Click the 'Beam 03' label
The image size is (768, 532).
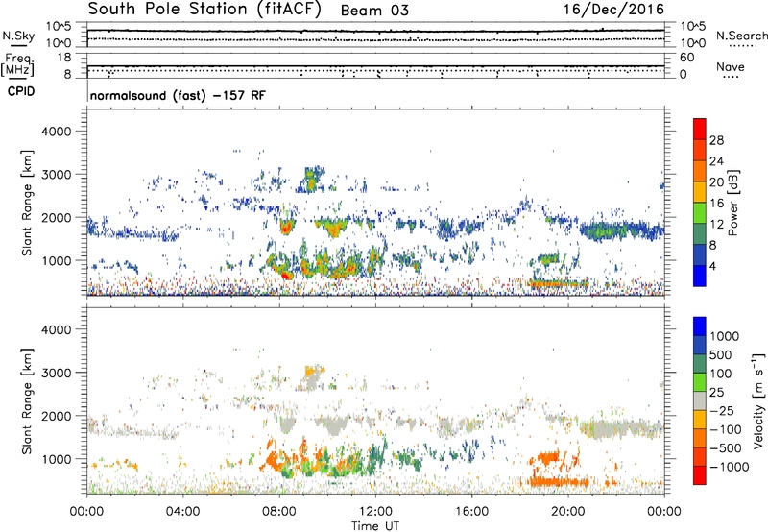pos(374,11)
